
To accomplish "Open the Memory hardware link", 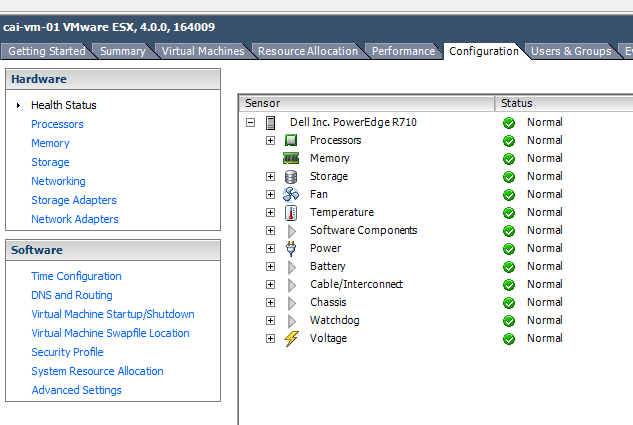I will pyautogui.click(x=50, y=143).
